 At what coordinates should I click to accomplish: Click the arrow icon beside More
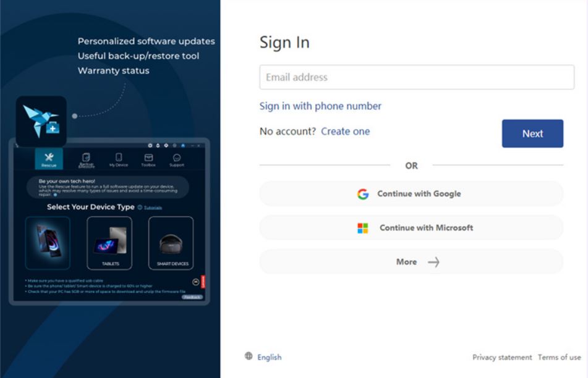[x=433, y=262]
